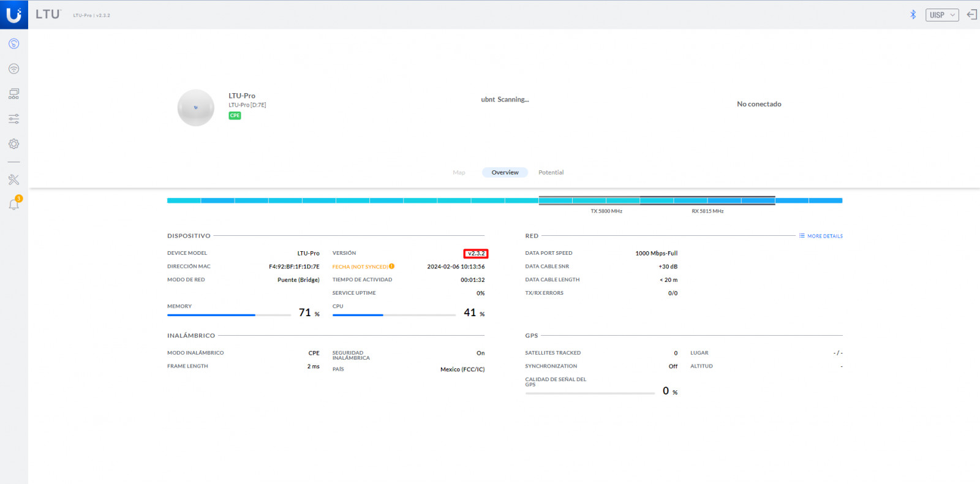Viewport: 980px width, 484px height.
Task: Click the 2 ms frame length value
Action: point(314,366)
